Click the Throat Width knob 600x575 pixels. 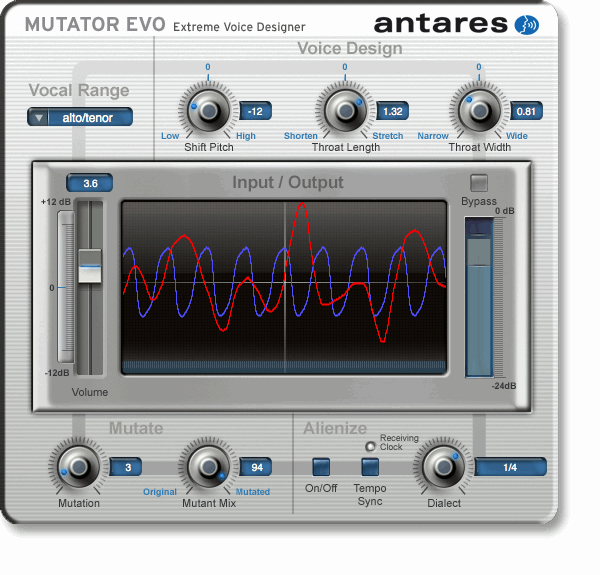479,111
